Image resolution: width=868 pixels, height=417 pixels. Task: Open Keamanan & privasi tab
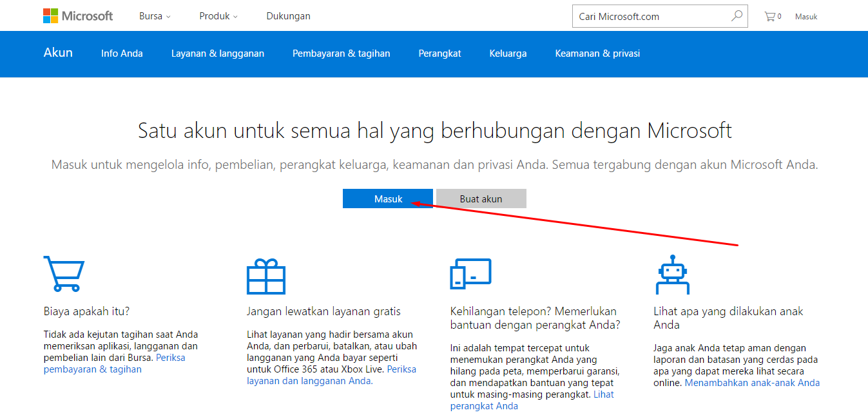pos(597,53)
